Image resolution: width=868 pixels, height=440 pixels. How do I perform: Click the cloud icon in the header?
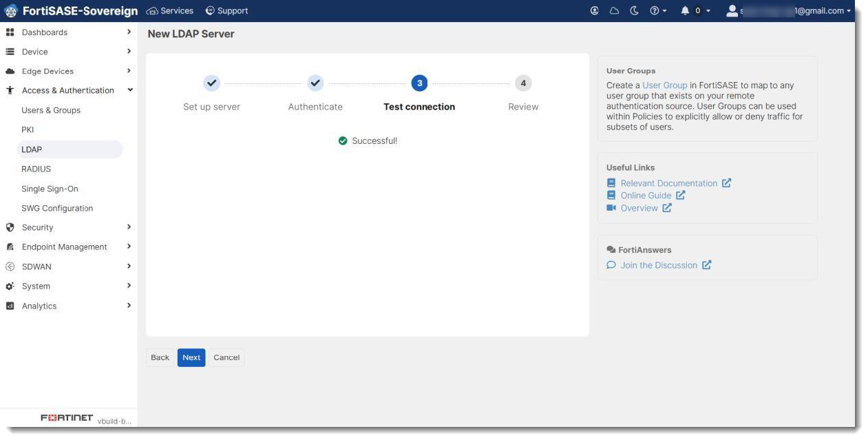pyautogui.click(x=614, y=11)
